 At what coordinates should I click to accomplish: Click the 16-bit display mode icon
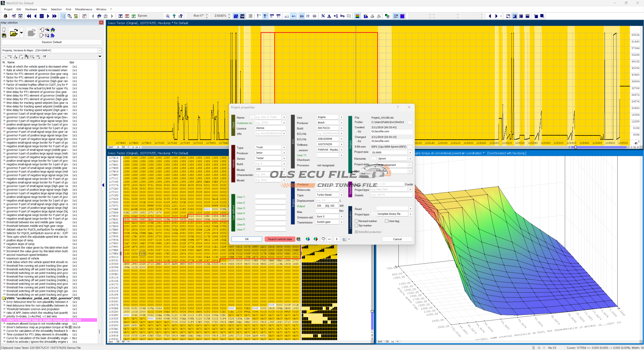click(265, 16)
